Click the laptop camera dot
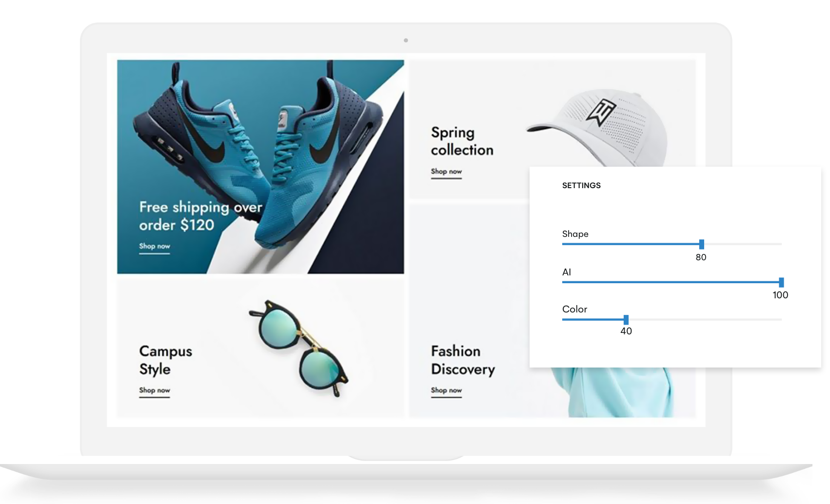The width and height of the screenshot is (830, 504). coord(406,40)
